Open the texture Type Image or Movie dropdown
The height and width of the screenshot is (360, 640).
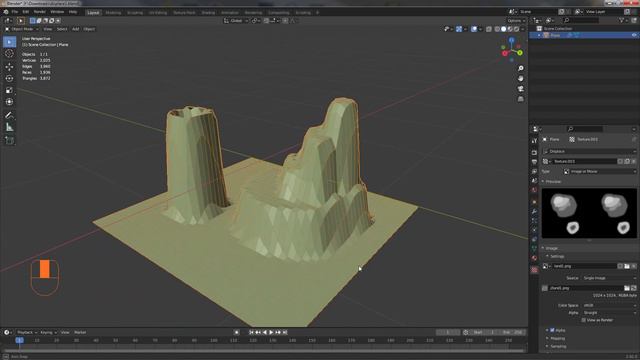[x=600, y=171]
